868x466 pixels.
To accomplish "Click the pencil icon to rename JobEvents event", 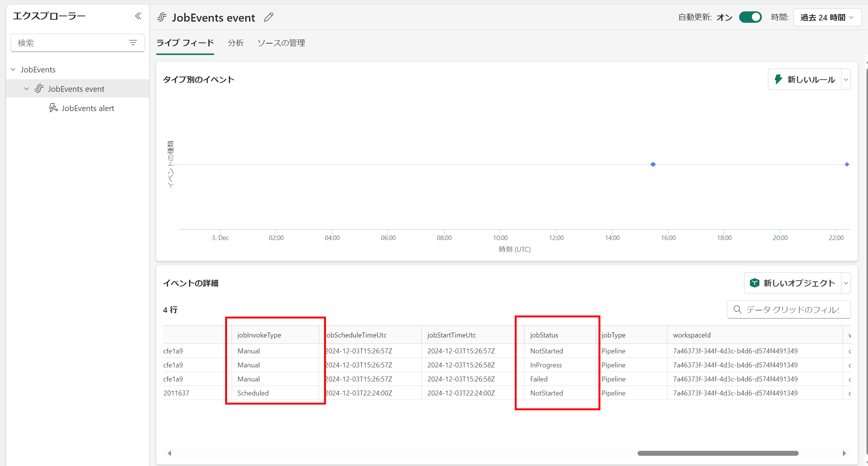I will [x=269, y=17].
